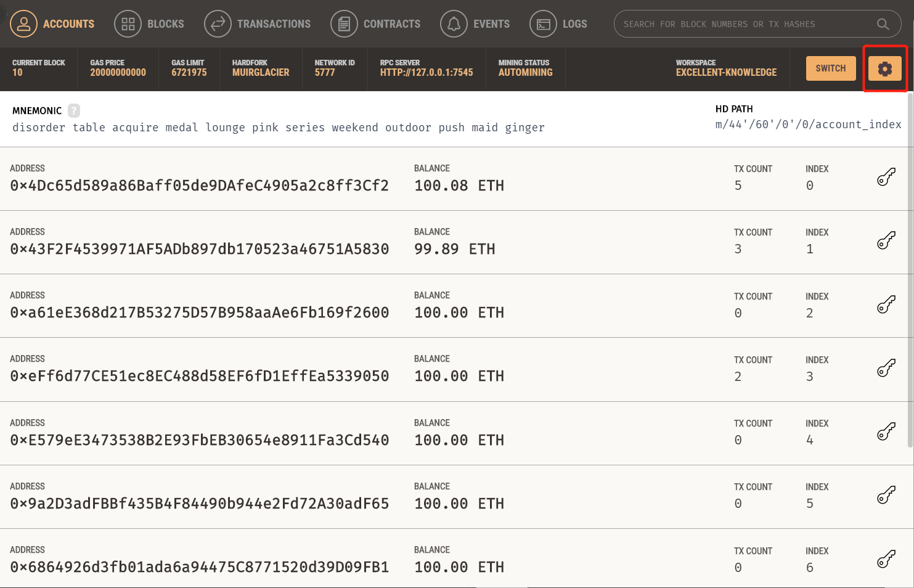This screenshot has width=914, height=588.
Task: Show private key for account index 1
Action: tap(886, 241)
